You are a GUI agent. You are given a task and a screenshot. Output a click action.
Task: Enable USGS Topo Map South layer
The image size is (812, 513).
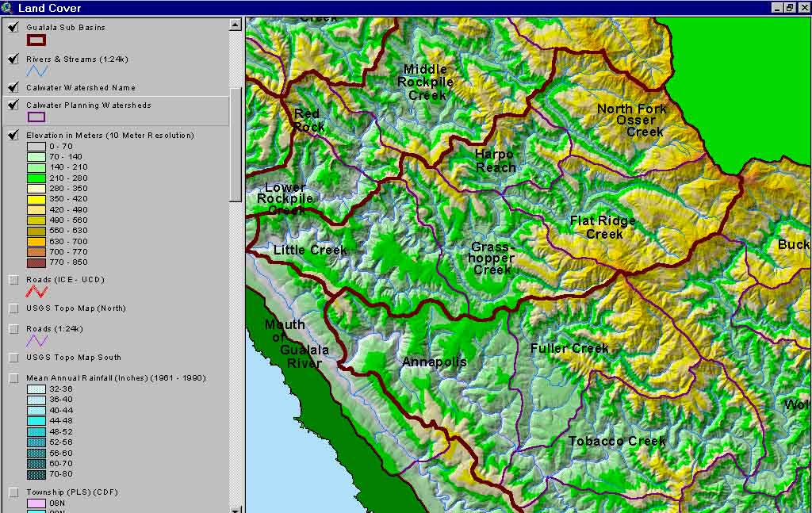13,358
